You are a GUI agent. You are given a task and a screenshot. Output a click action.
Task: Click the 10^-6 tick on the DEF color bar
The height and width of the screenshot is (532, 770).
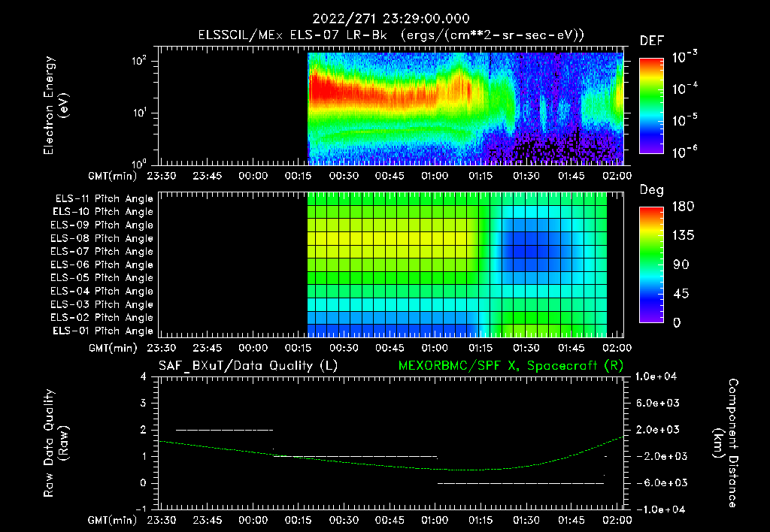[x=684, y=152]
